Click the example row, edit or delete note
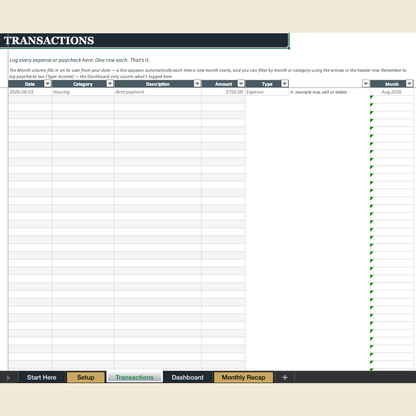Viewport: 416px width, 416px height. 319,92
